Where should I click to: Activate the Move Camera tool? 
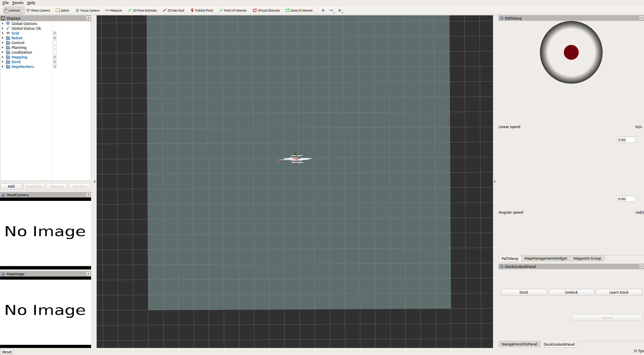38,10
